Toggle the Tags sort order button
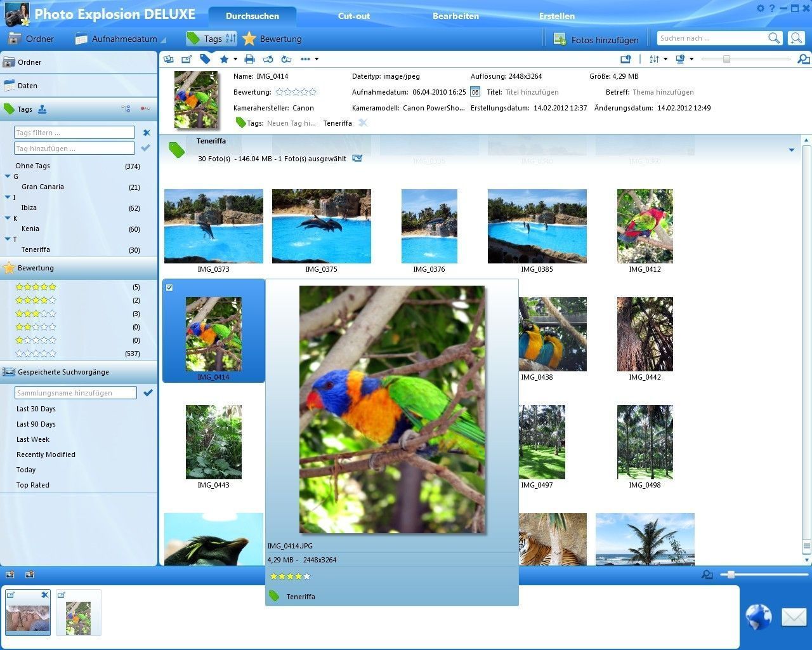The width and height of the screenshot is (812, 650). click(x=230, y=39)
